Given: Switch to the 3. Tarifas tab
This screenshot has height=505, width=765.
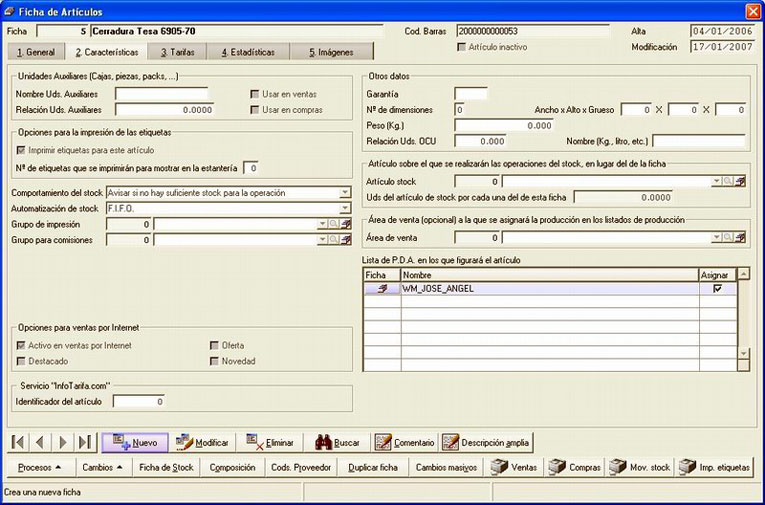Looking at the screenshot, I should 178,52.
